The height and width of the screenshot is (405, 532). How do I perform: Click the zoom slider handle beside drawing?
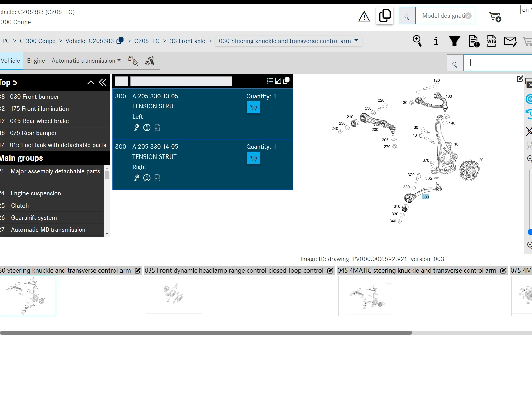click(x=530, y=232)
